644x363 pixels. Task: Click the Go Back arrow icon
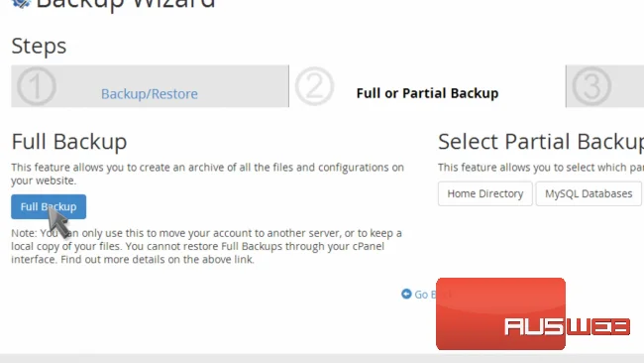click(x=406, y=294)
